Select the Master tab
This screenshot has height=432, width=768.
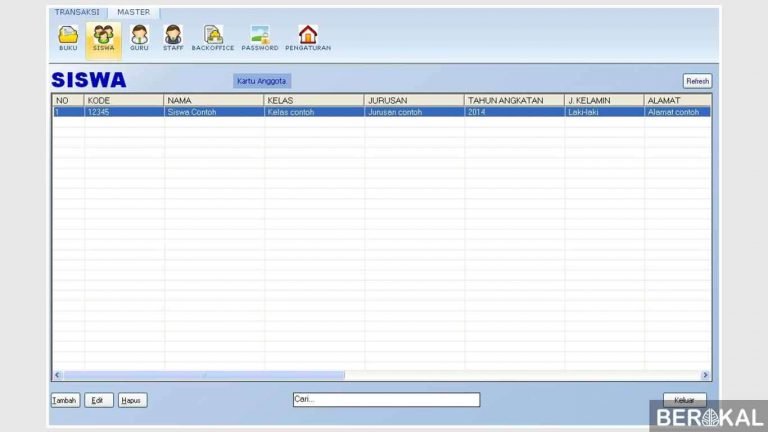point(133,12)
